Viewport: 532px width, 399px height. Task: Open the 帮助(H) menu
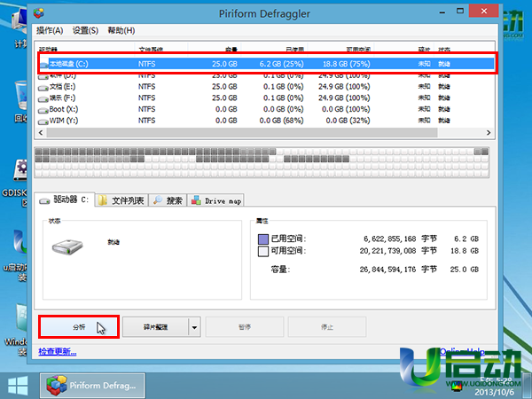(x=121, y=30)
